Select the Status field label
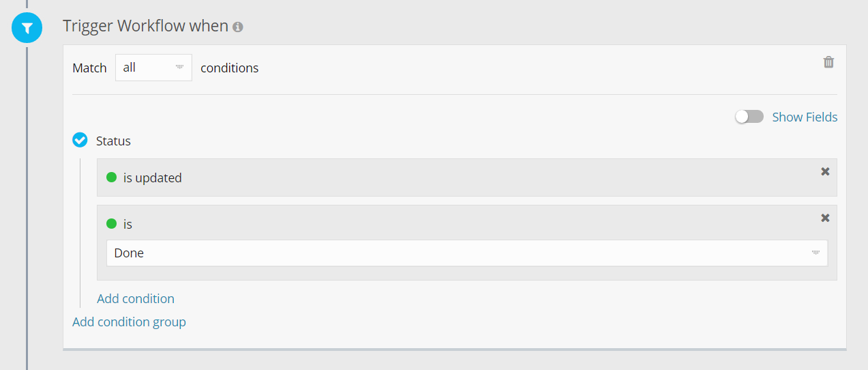This screenshot has height=370, width=868. click(x=113, y=141)
